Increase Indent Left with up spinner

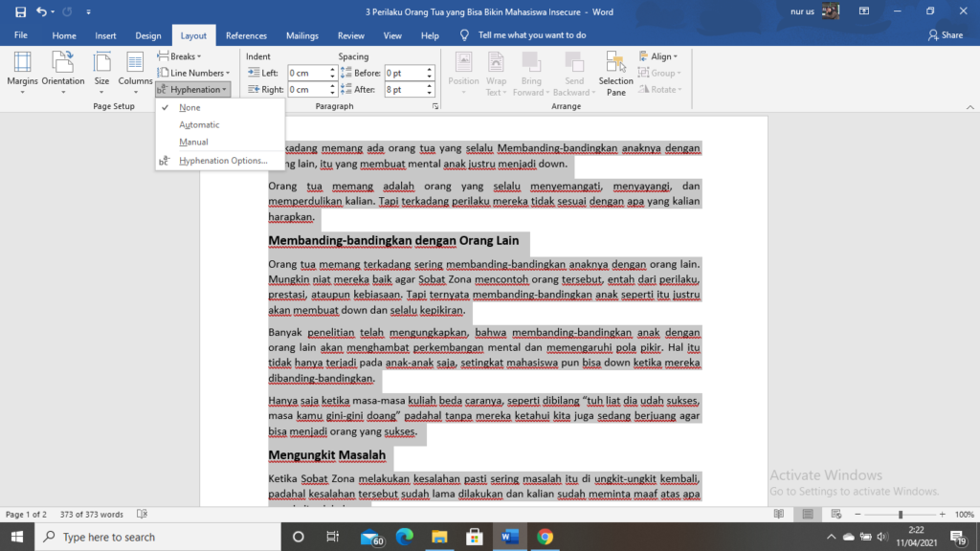[x=332, y=69]
